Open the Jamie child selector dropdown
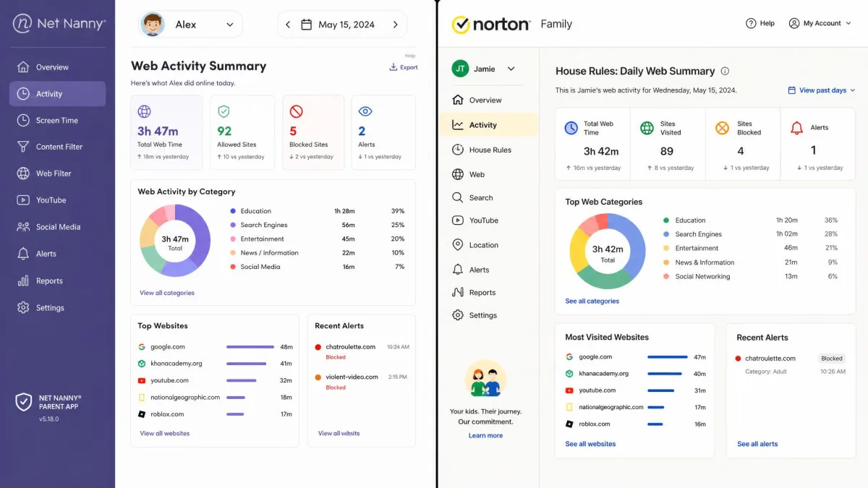This screenshot has height=488, width=868. coord(484,69)
